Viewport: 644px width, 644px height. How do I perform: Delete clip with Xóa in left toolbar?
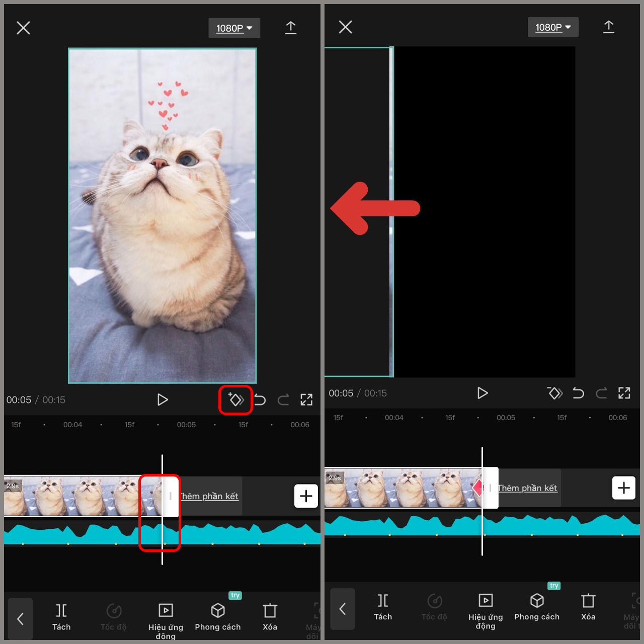pos(270,617)
